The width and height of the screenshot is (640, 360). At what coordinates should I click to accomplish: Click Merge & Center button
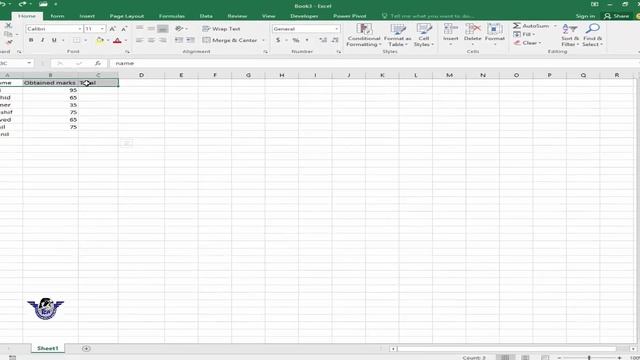pos(231,40)
